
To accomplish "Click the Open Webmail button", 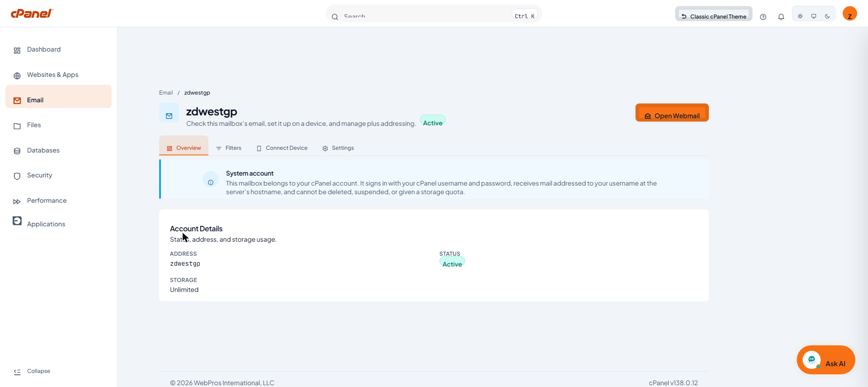I will [672, 113].
